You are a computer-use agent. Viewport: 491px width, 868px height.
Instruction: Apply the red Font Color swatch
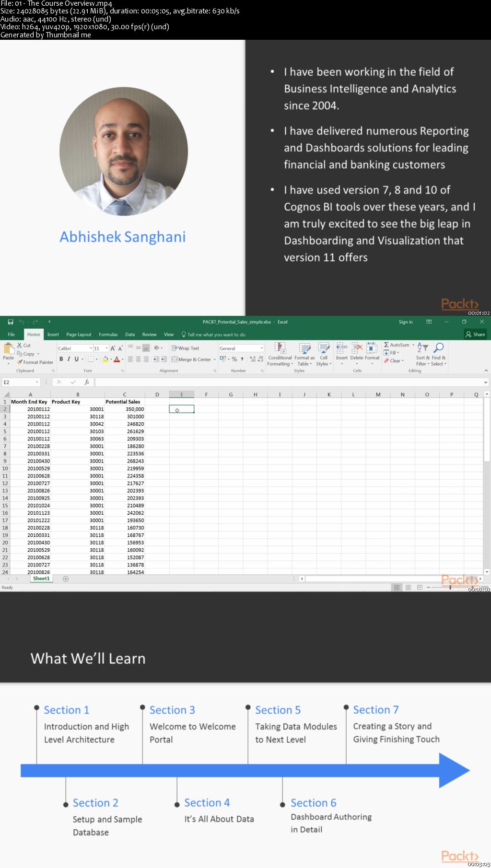pos(117,359)
